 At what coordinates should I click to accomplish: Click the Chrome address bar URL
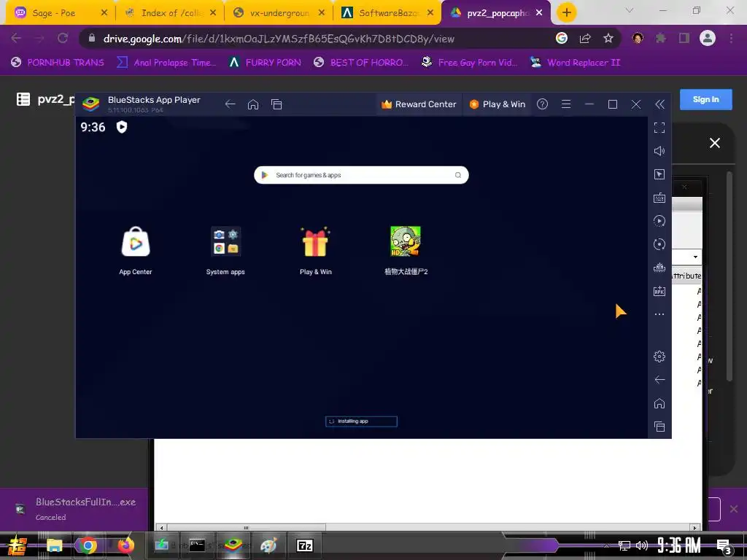pos(279,39)
